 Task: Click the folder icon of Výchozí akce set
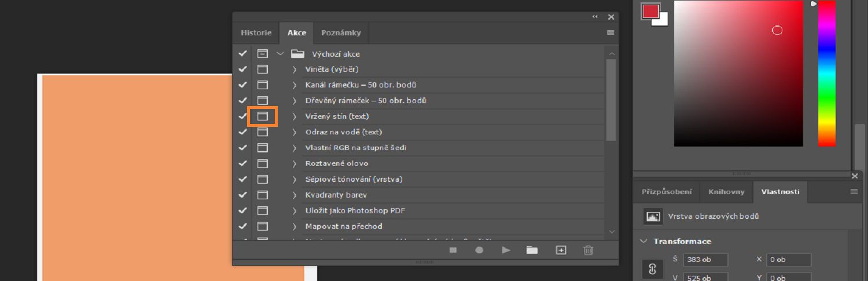tap(297, 54)
